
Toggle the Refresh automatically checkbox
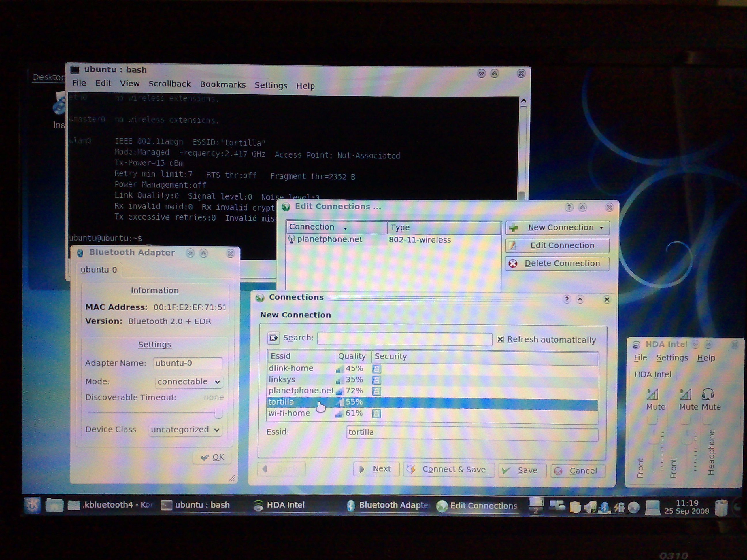click(500, 339)
